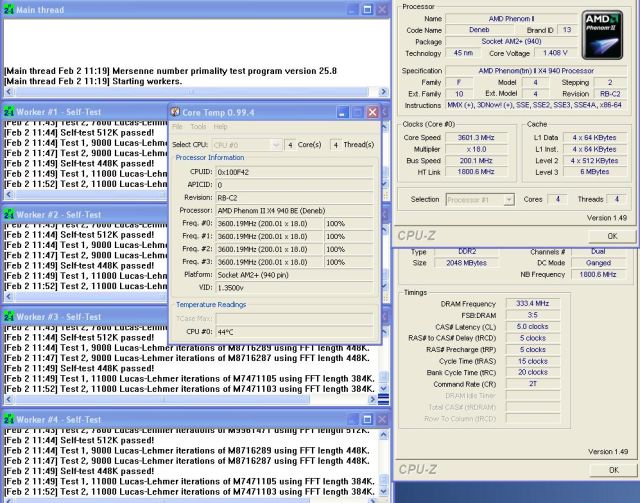Maximize the Worker #4 window
This screenshot has width=640, height=503.
367,419
